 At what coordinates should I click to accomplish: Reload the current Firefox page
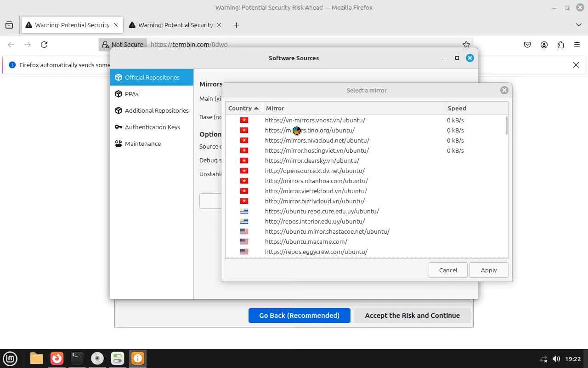point(44,45)
